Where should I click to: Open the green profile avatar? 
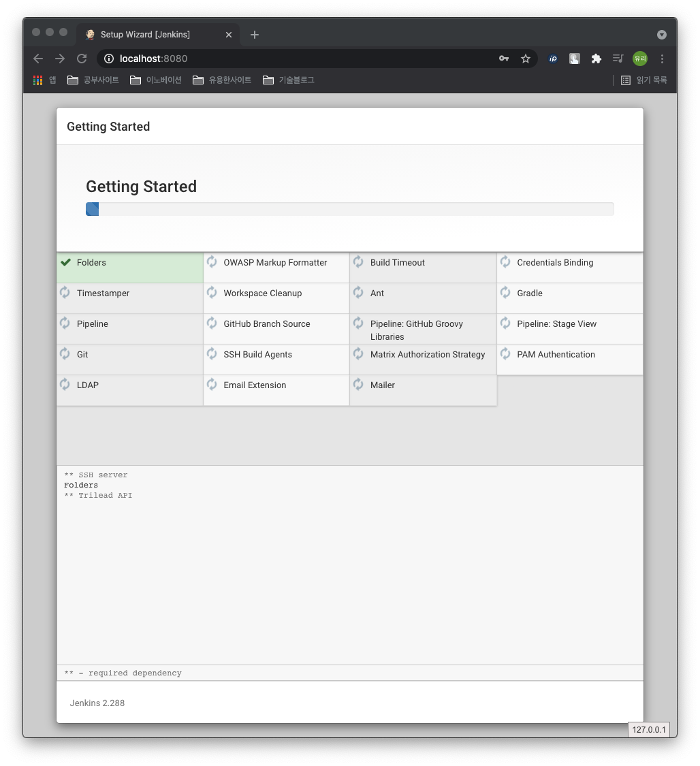click(640, 59)
